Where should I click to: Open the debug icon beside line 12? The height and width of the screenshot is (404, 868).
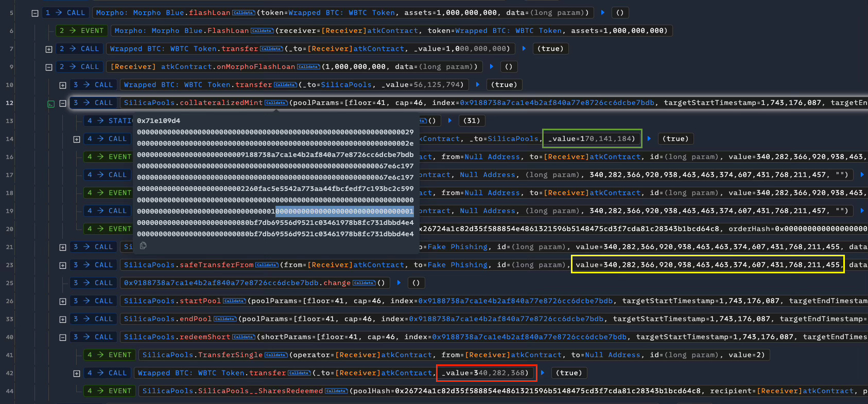point(51,103)
